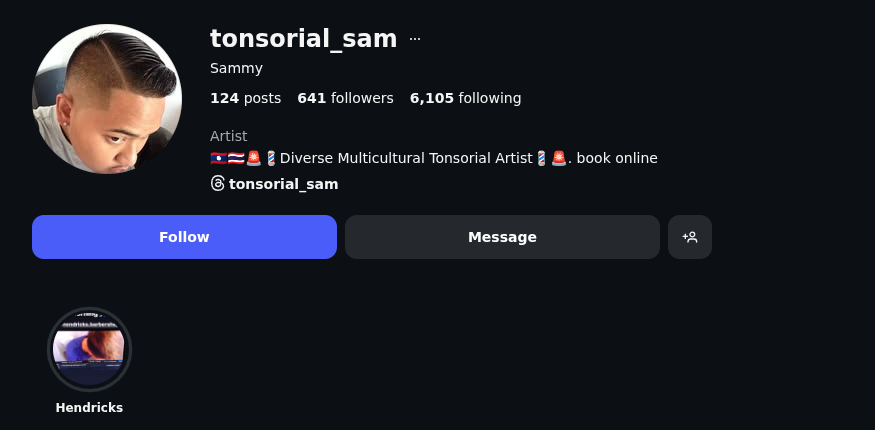This screenshot has height=430, width=875.
Task: Click the siren emoji before 'book online'
Action: pyautogui.click(x=559, y=158)
